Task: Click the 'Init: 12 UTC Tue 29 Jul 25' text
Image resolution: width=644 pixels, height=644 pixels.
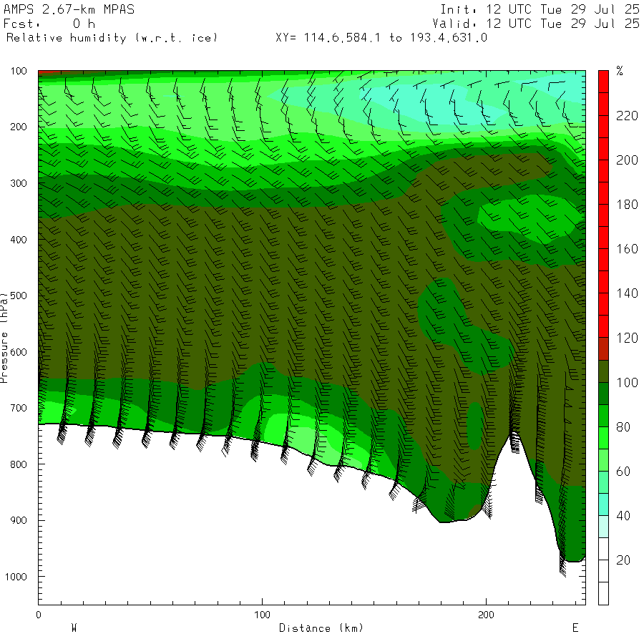Action: pyautogui.click(x=540, y=9)
